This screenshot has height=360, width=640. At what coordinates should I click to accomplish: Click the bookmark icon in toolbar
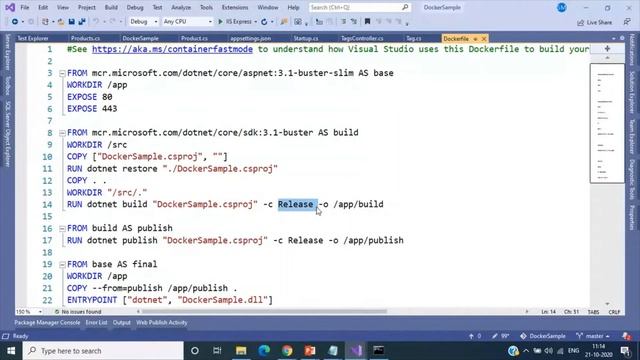click(x=367, y=22)
